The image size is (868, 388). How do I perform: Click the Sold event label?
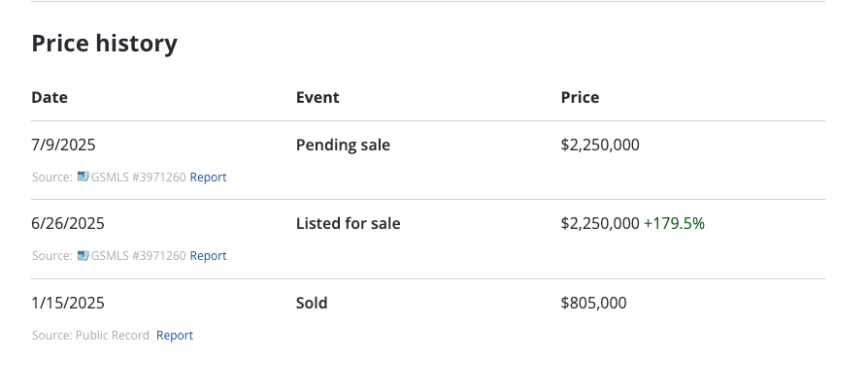pyautogui.click(x=312, y=303)
